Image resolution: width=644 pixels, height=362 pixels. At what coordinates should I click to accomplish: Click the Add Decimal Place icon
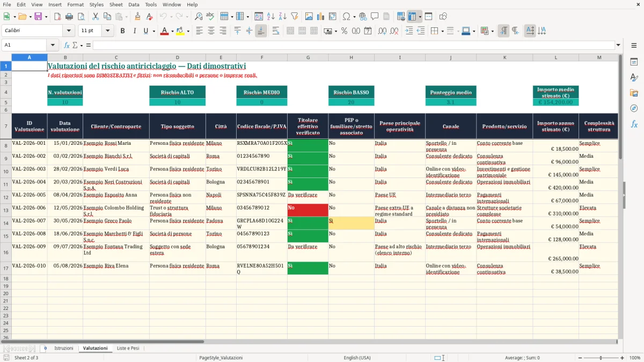pos(382,31)
